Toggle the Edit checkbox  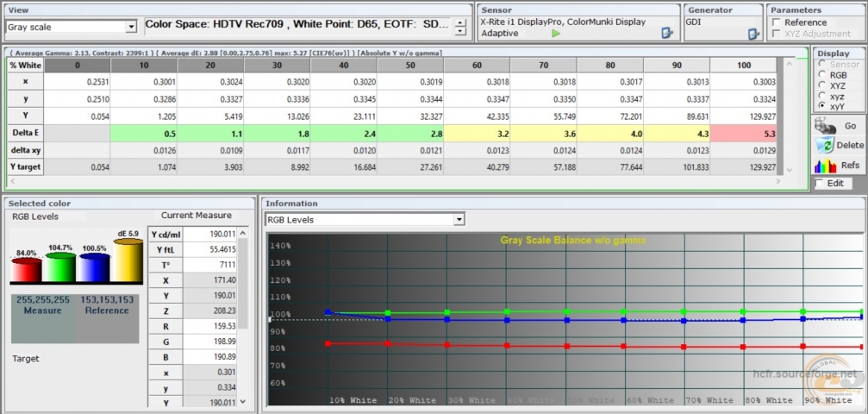tap(819, 184)
